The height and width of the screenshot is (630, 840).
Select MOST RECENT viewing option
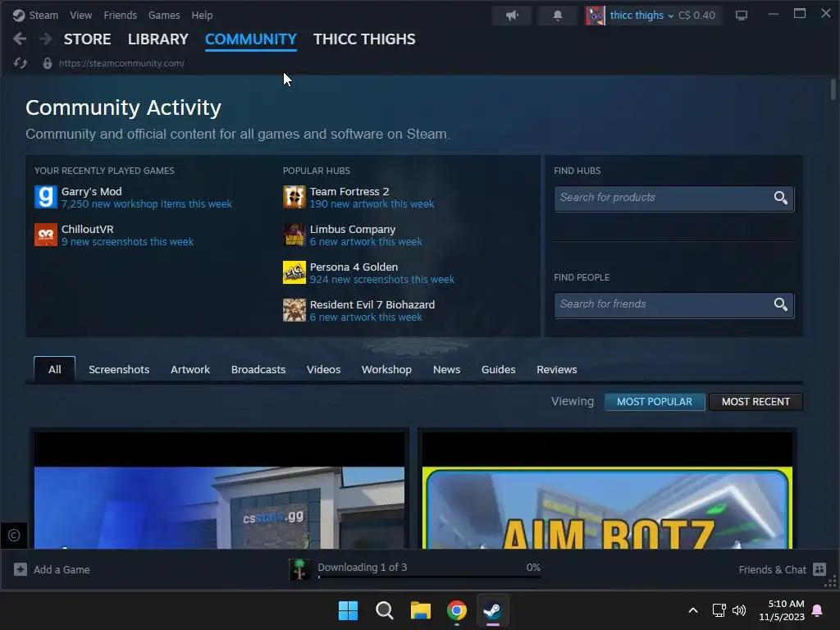click(x=756, y=402)
